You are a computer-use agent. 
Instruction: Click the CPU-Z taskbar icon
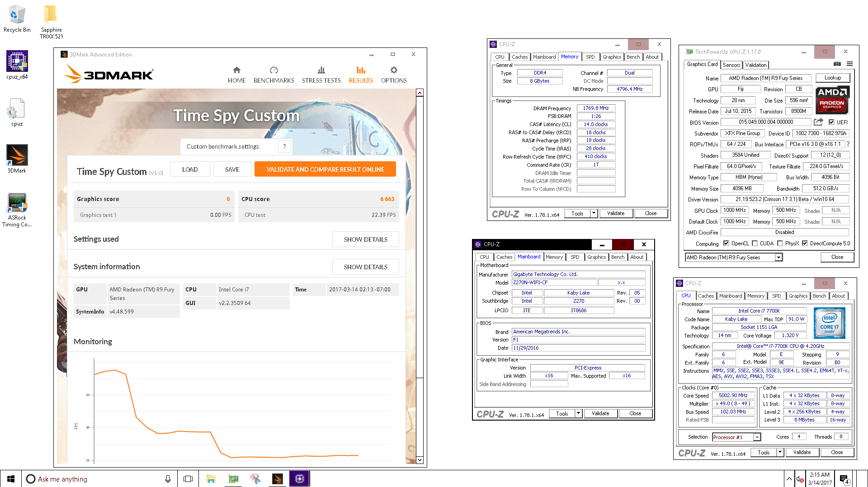pos(300,479)
